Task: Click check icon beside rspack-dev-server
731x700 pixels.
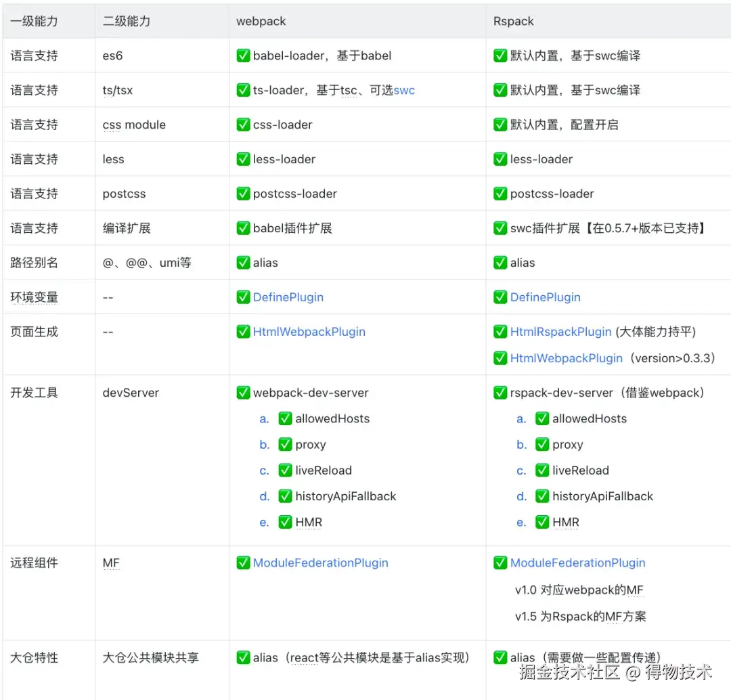Action: [500, 393]
